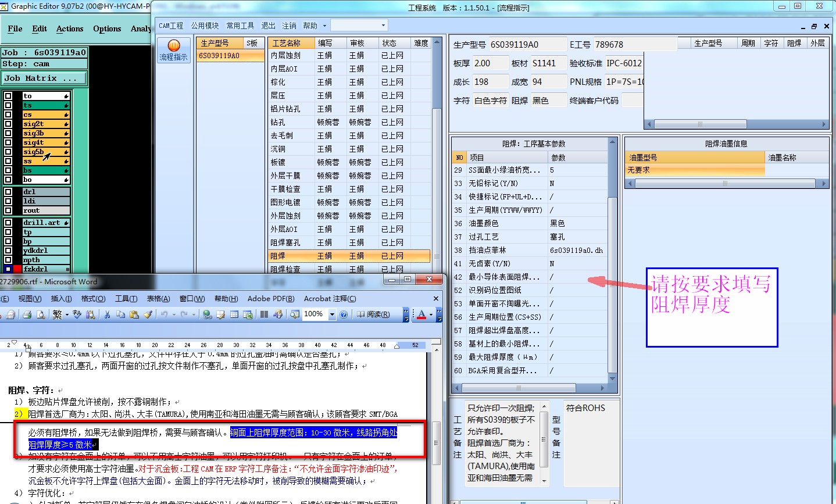Click the Redo arrow in Word toolbar
Image resolution: width=836 pixels, height=504 pixels.
point(184,314)
